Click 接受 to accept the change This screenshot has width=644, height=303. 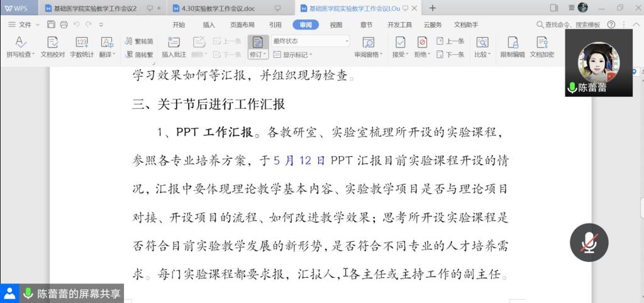coord(400,43)
